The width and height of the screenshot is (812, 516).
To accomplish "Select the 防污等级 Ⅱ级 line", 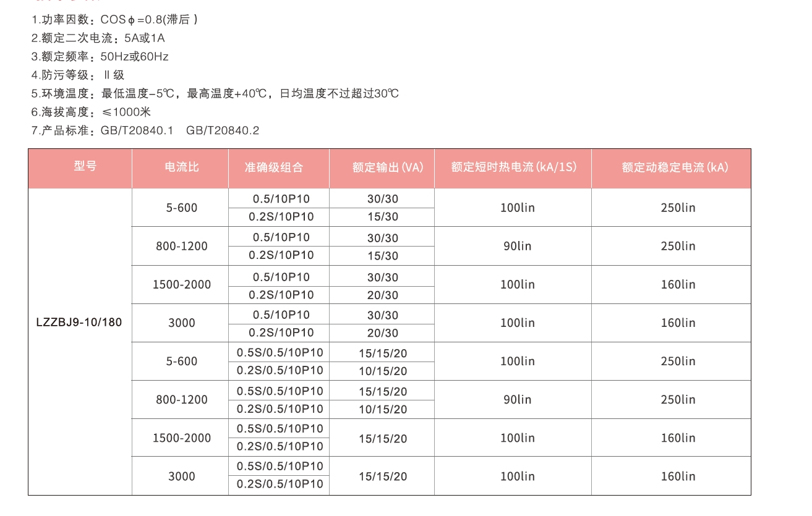I will [78, 75].
